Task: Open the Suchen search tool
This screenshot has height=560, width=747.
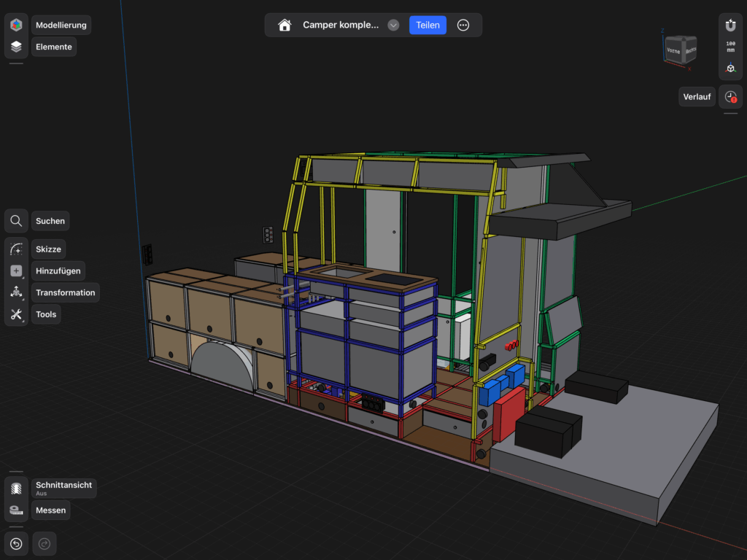Action: [x=16, y=221]
